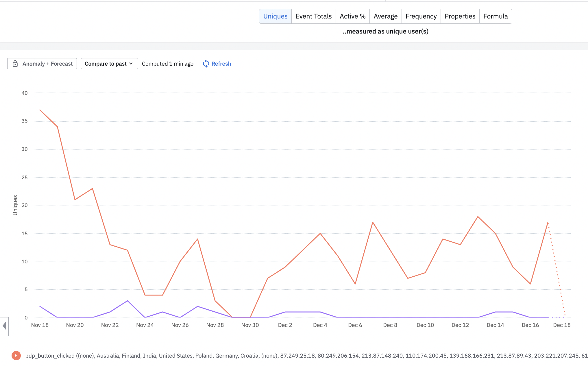588x366 pixels.
Task: Click the Refresh link text
Action: pyautogui.click(x=221, y=64)
